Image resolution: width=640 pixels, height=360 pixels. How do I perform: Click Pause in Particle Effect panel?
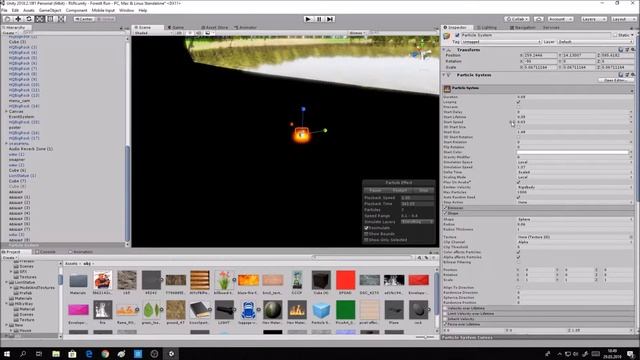click(x=375, y=190)
